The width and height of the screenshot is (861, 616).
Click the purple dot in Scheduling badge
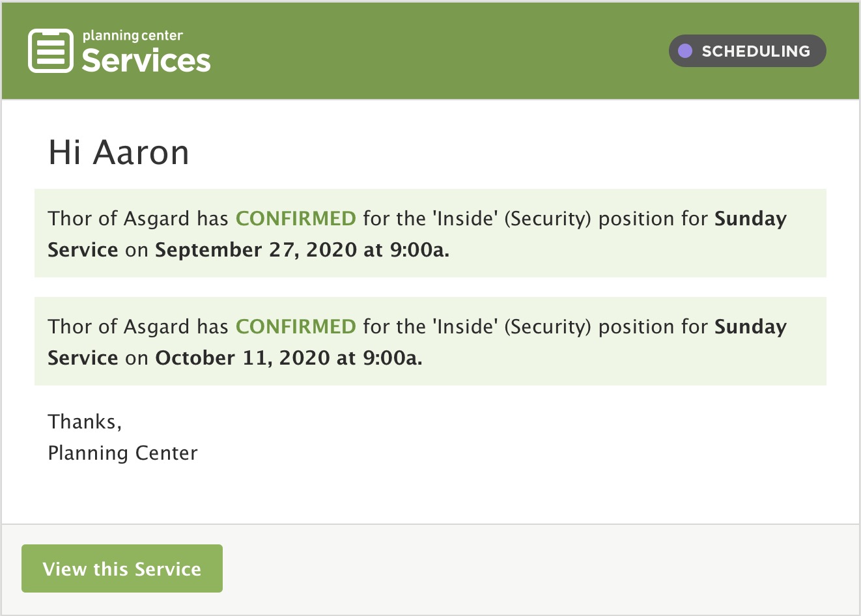click(685, 51)
